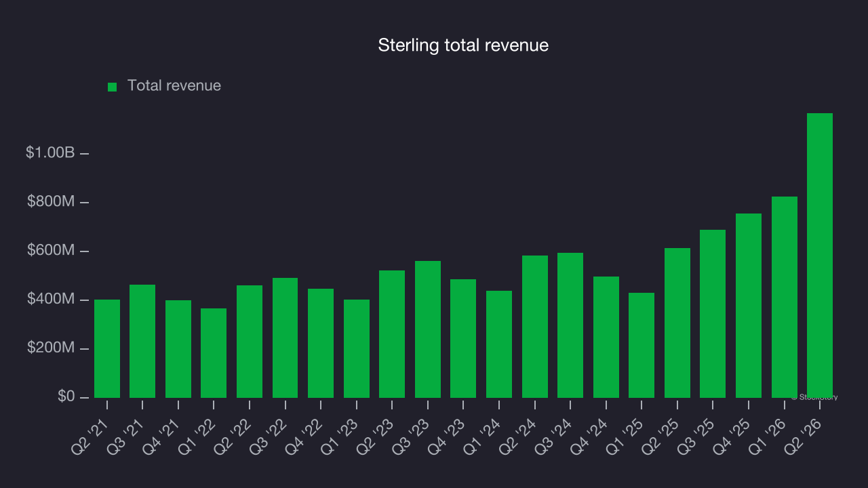Choose the Q1 '23 revenue bar

pyautogui.click(x=357, y=348)
